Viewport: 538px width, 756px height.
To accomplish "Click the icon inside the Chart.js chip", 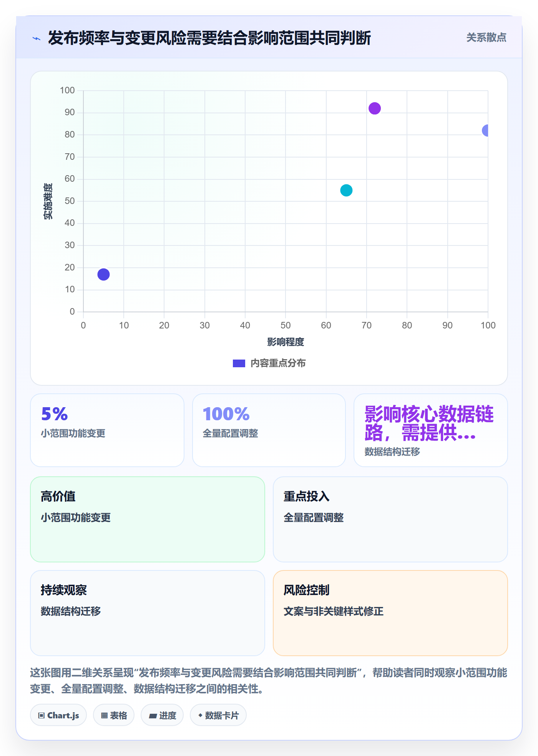I will (x=42, y=716).
